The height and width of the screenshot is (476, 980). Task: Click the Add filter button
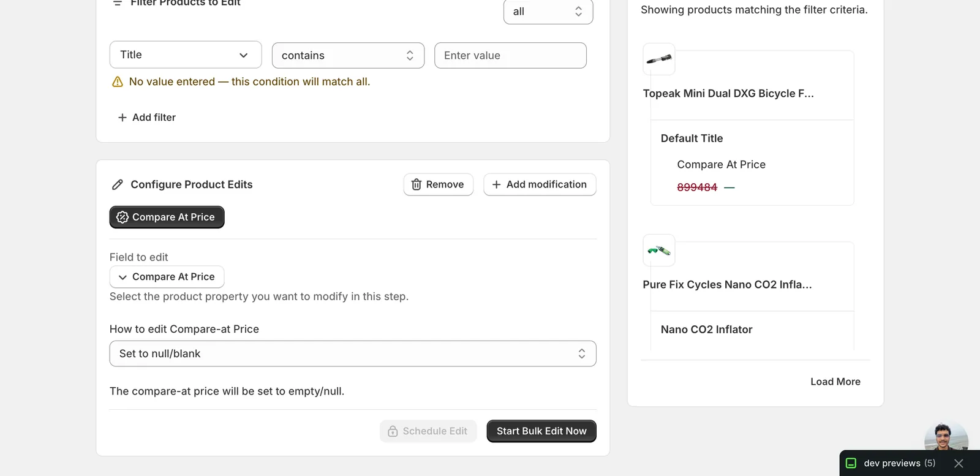pyautogui.click(x=146, y=117)
